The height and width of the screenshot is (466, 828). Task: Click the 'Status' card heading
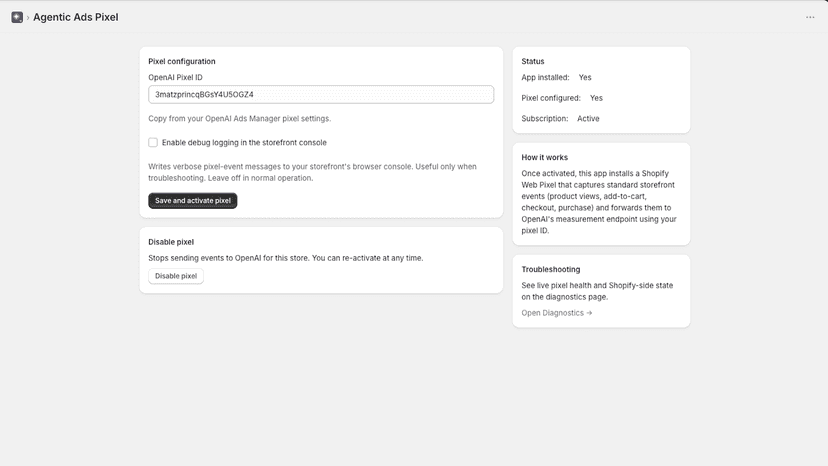[x=533, y=61]
